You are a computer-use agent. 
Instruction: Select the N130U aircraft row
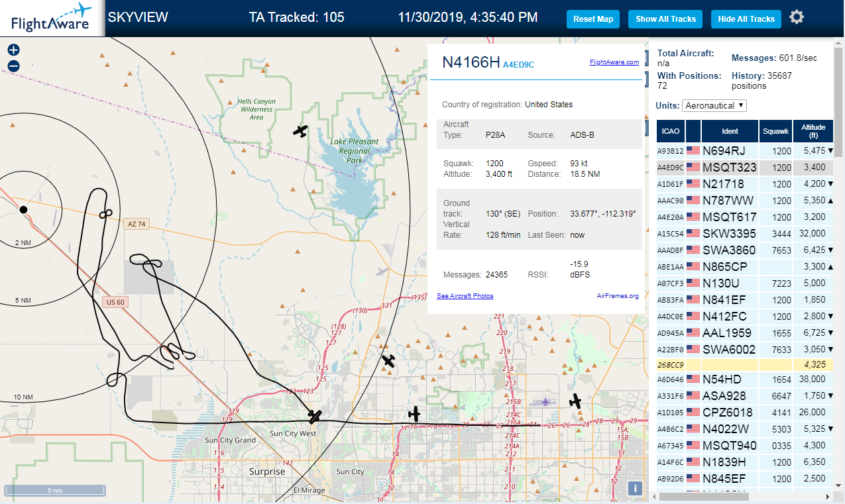point(745,283)
